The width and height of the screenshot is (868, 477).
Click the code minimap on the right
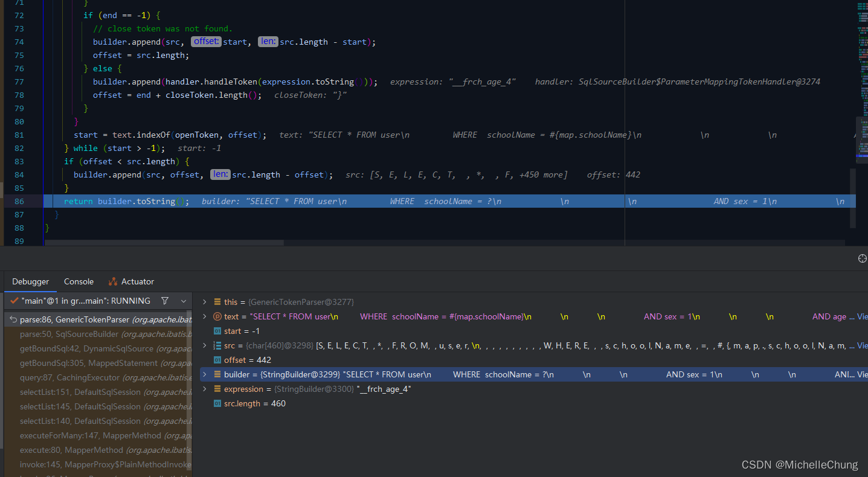[862, 82]
